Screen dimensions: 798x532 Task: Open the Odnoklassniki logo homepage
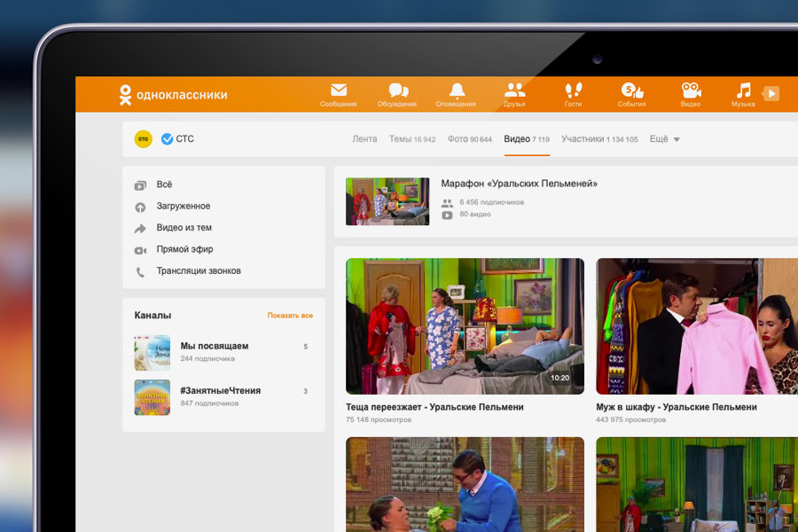point(173,95)
